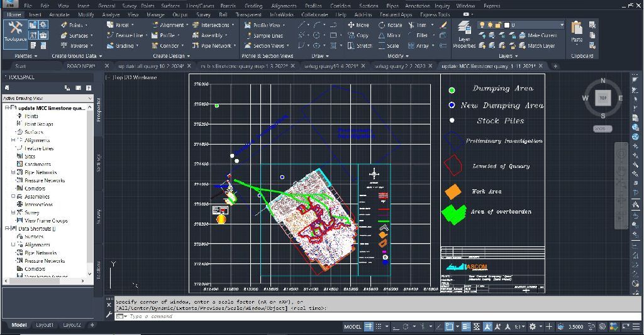Click the Stretch tool
Screen dimensions: 644x335
[x=359, y=46]
